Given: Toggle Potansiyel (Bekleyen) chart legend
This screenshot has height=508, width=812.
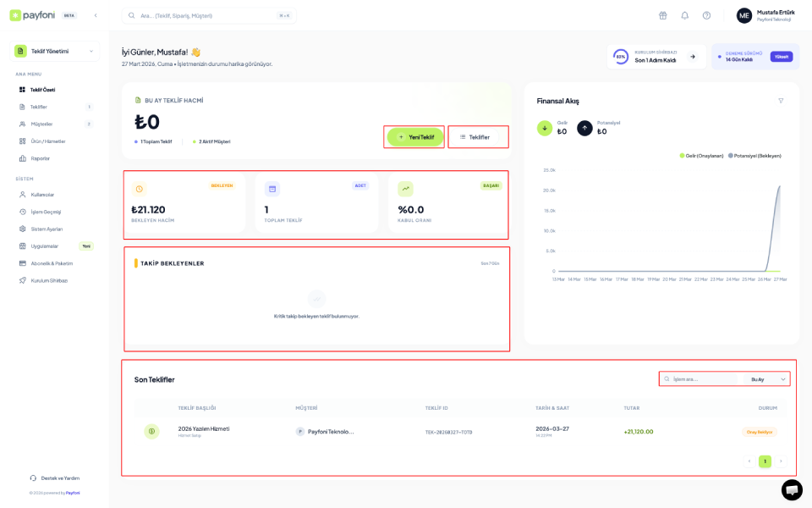Looking at the screenshot, I should pos(754,156).
